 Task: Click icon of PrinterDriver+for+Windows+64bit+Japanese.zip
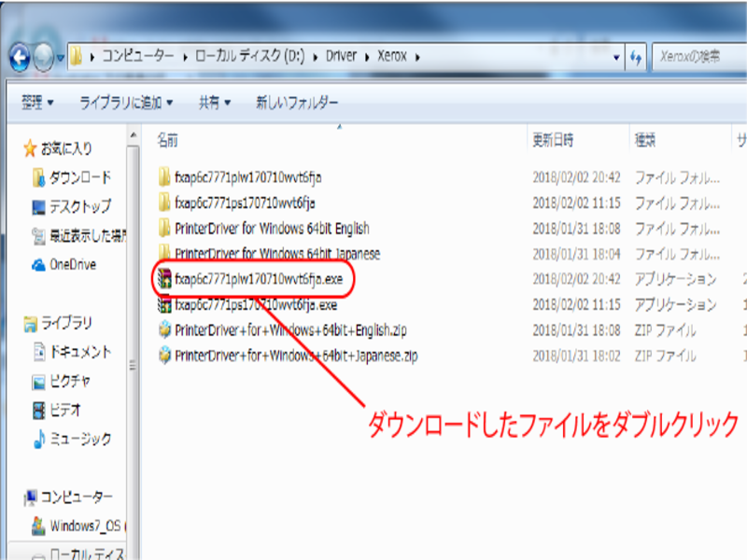coord(165,356)
